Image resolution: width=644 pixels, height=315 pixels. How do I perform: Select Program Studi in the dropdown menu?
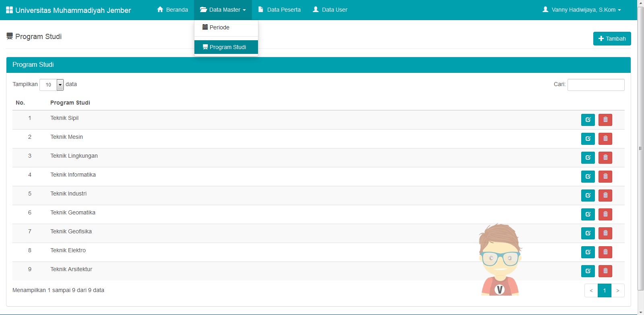[226, 47]
